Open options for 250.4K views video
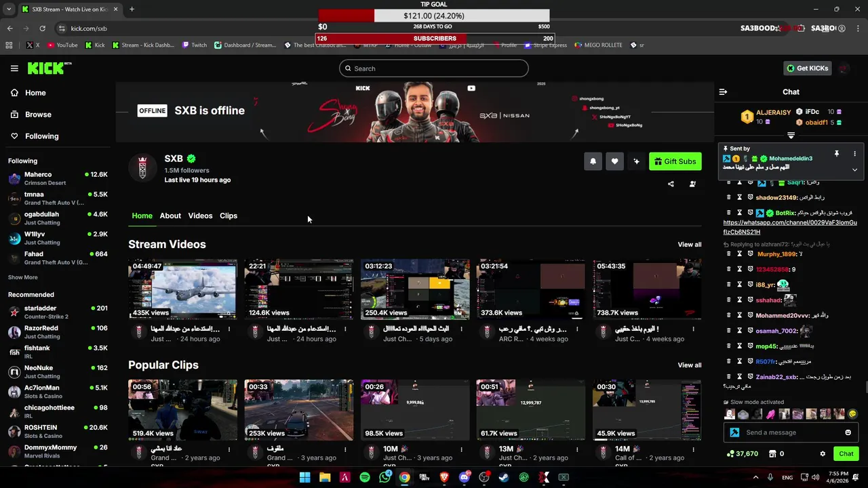Viewport: 868px width, 488px height. 461,329
